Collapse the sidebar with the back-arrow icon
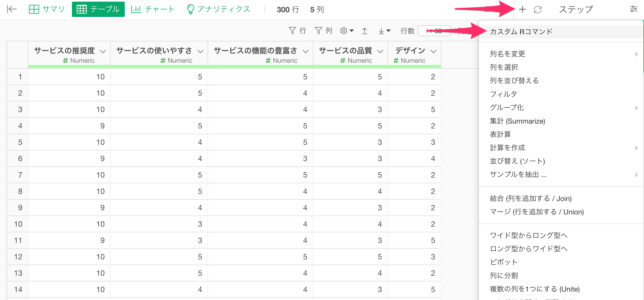644x300 pixels. click(x=12, y=9)
